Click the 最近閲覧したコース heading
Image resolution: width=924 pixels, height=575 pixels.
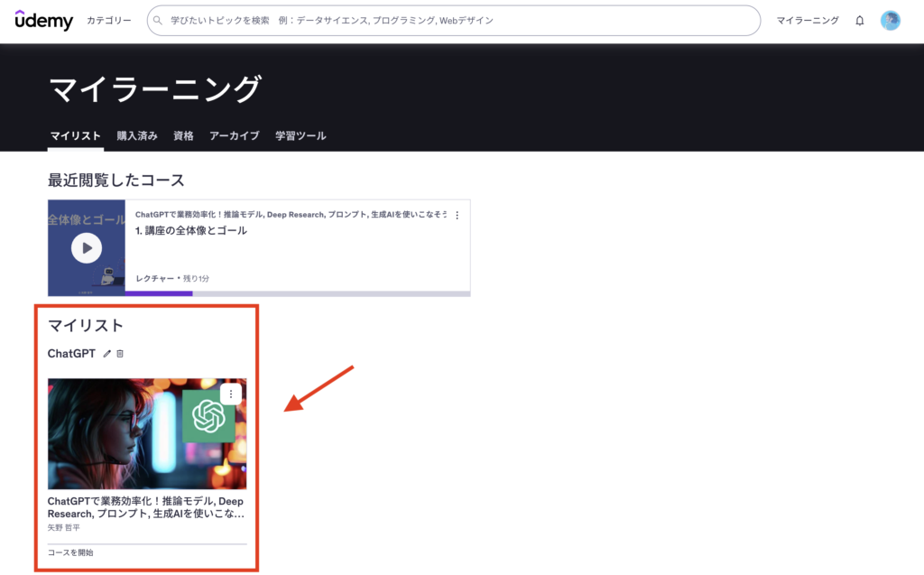point(116,181)
